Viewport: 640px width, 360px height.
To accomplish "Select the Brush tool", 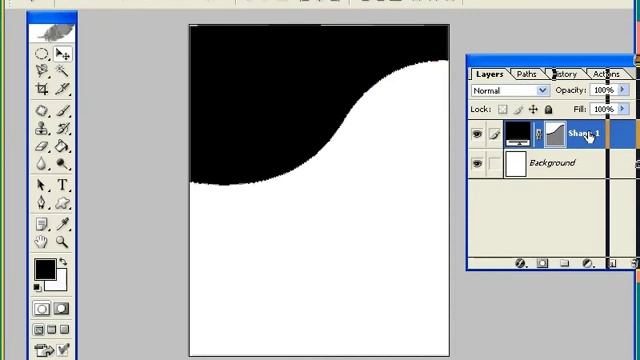I will click(x=62, y=111).
